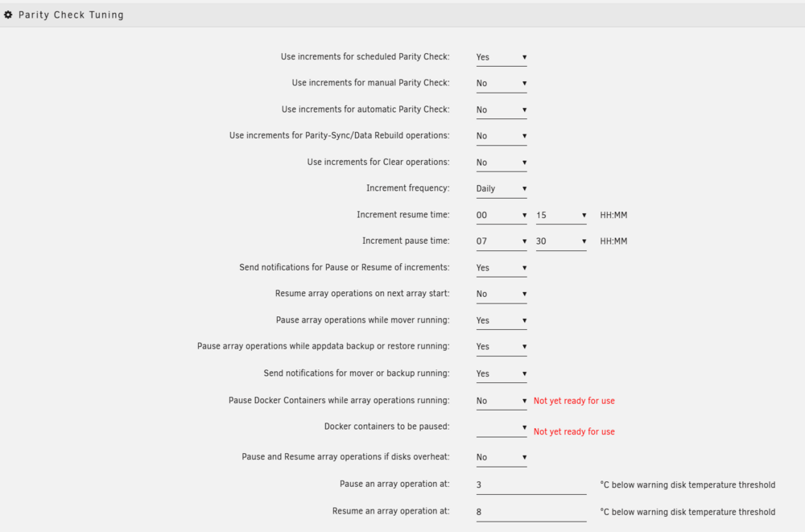The width and height of the screenshot is (805, 532).
Task: Open mover or backup notifications dropdown
Action: [x=501, y=373]
